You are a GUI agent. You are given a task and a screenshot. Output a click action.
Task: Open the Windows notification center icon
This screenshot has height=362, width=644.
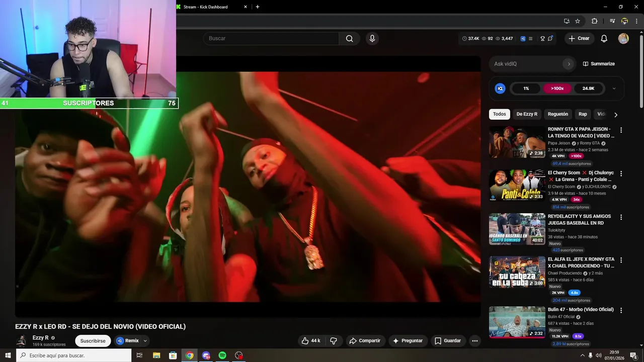tap(633, 355)
